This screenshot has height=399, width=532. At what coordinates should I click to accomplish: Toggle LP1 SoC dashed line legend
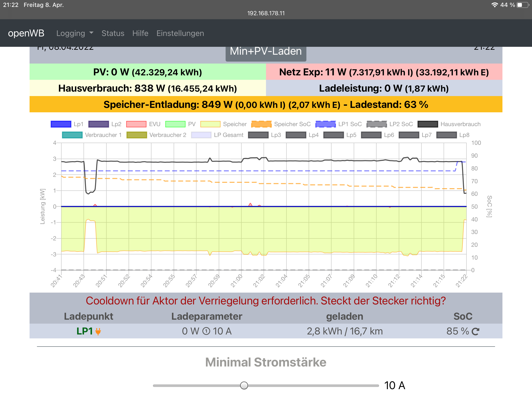click(x=326, y=124)
